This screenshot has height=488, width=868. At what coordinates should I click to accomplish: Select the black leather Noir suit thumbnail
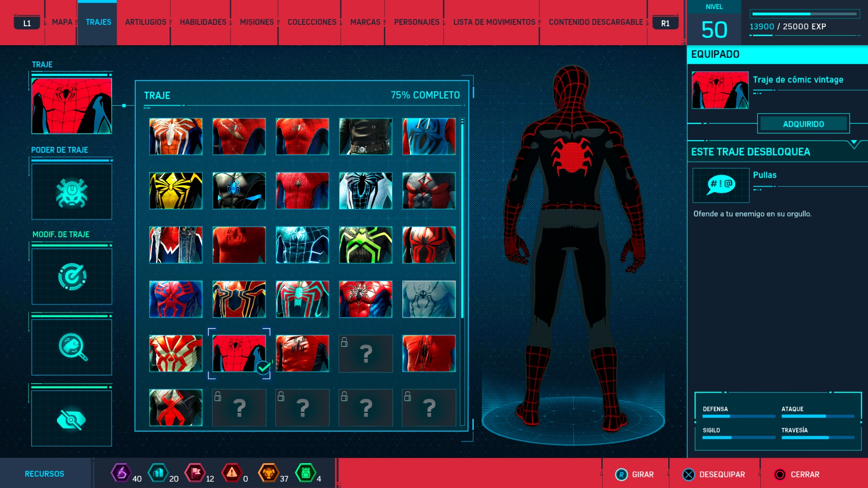pyautogui.click(x=366, y=136)
